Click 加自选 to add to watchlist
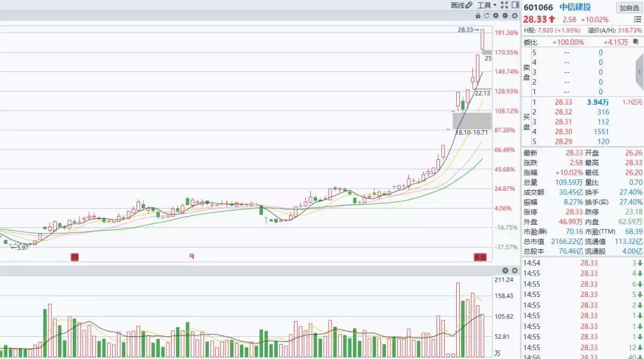 629,8
